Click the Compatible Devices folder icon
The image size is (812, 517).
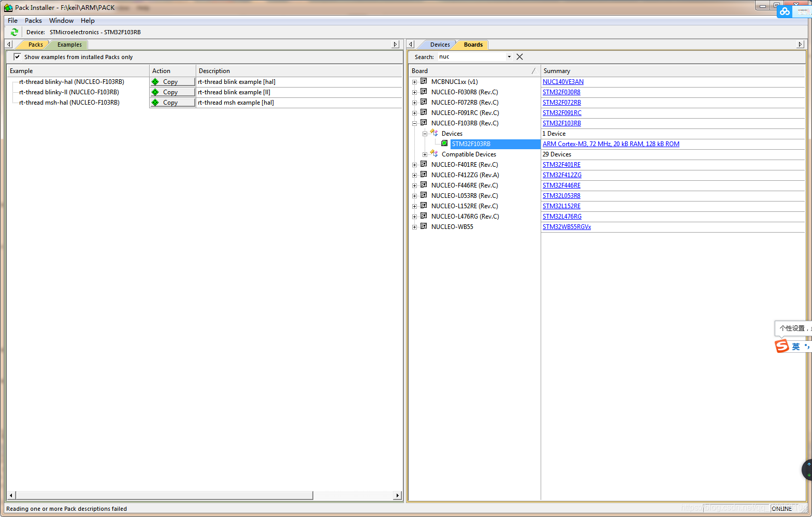point(434,154)
